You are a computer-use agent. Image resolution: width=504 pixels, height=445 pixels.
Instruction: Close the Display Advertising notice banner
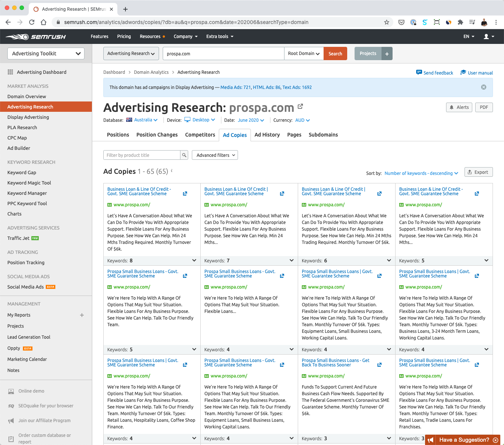(x=484, y=87)
